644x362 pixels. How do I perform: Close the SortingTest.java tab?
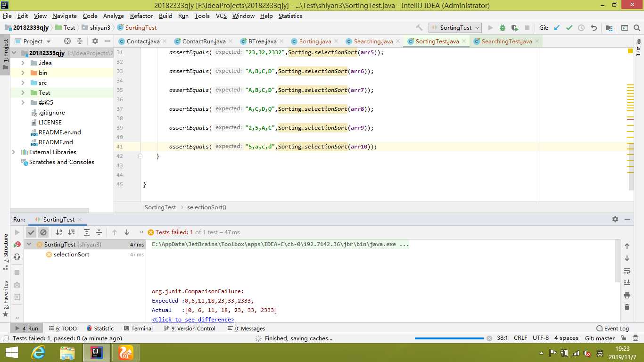point(464,41)
